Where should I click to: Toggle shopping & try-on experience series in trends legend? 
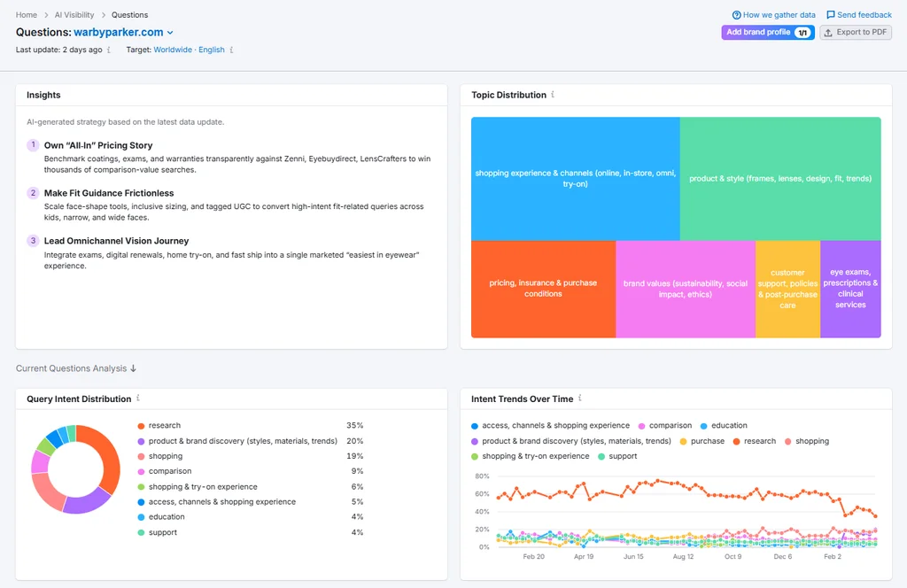(x=530, y=456)
